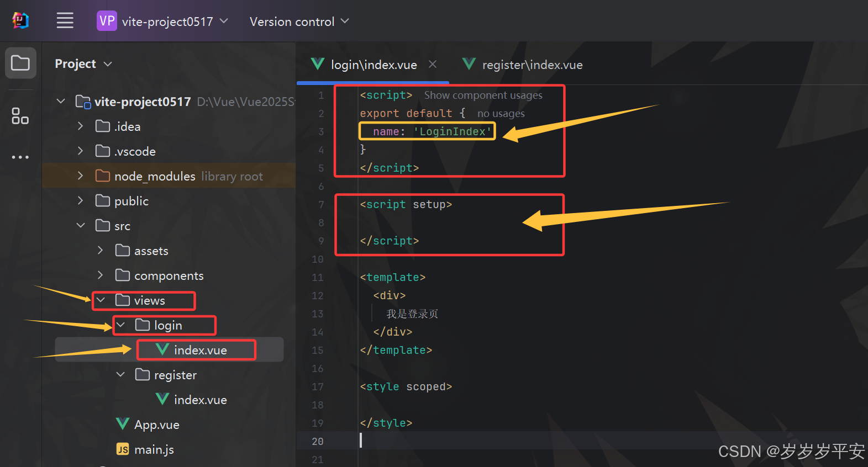Open the hamburger main menu
This screenshot has width=868, height=467.
[x=65, y=21]
